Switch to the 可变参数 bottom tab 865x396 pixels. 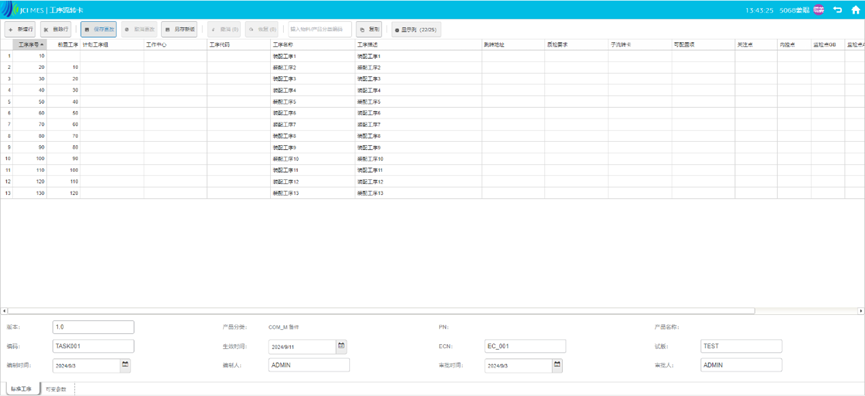click(x=56, y=389)
